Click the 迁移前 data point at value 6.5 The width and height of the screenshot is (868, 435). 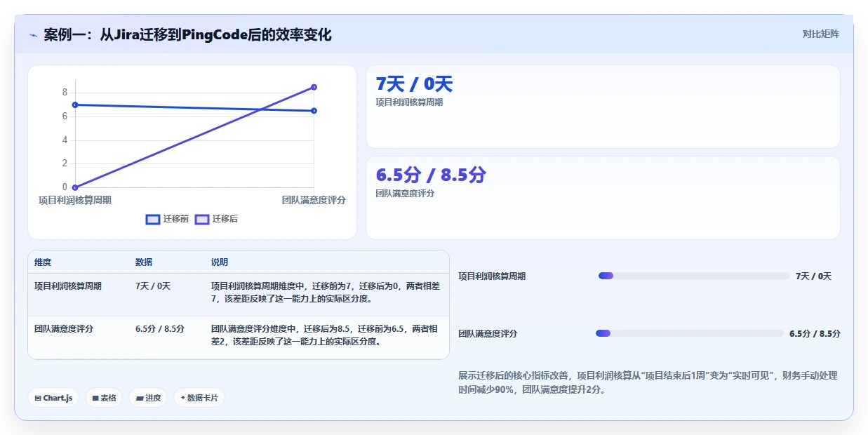tap(314, 111)
